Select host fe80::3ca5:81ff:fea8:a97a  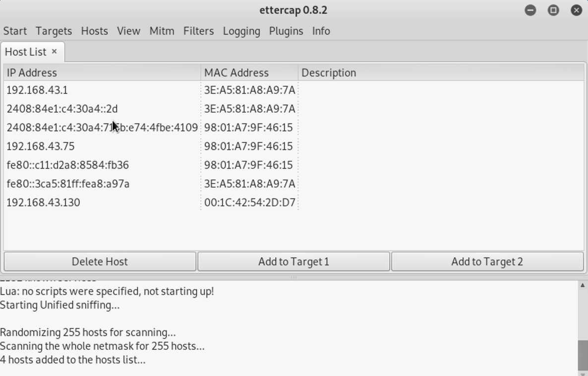[294, 184]
